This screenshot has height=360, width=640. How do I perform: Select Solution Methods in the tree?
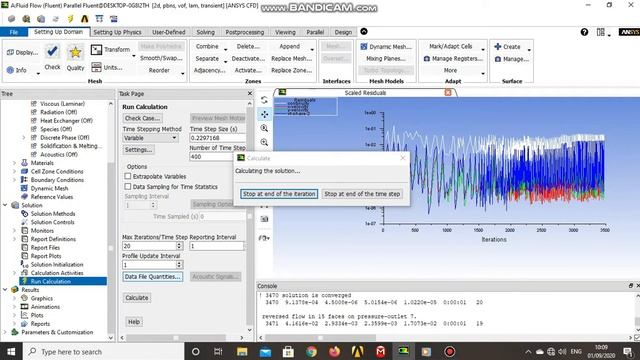pos(53,213)
